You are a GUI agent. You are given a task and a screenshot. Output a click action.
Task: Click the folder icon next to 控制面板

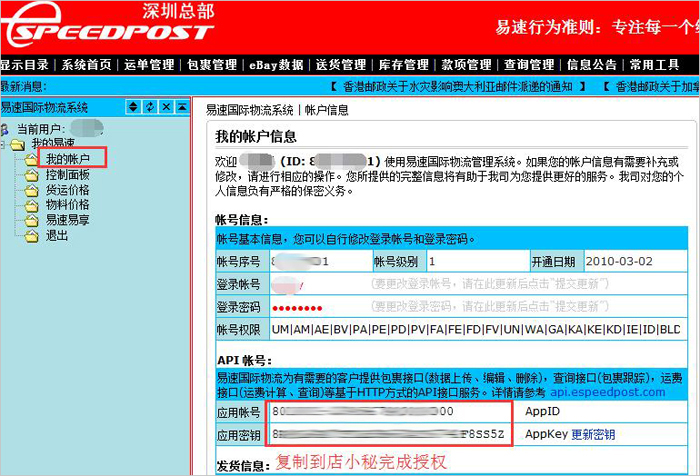click(x=31, y=175)
